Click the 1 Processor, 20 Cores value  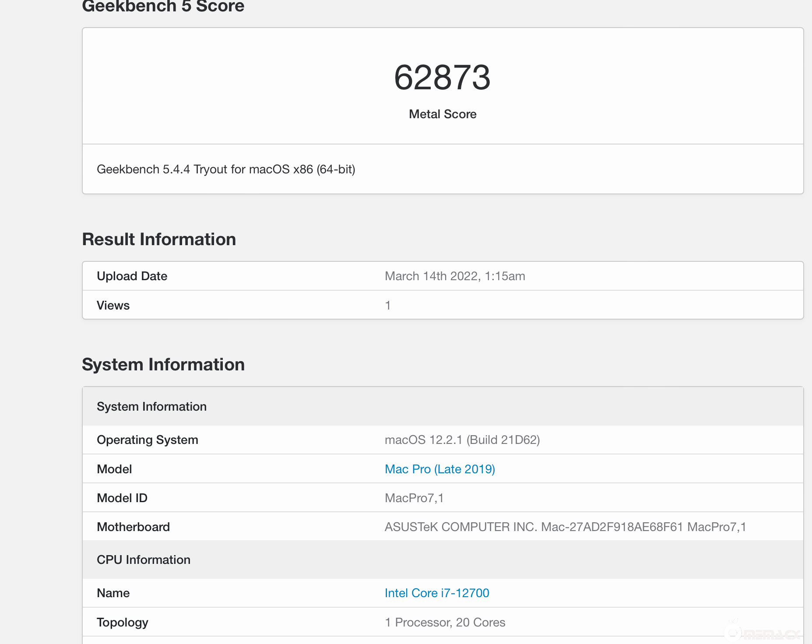pyautogui.click(x=445, y=622)
